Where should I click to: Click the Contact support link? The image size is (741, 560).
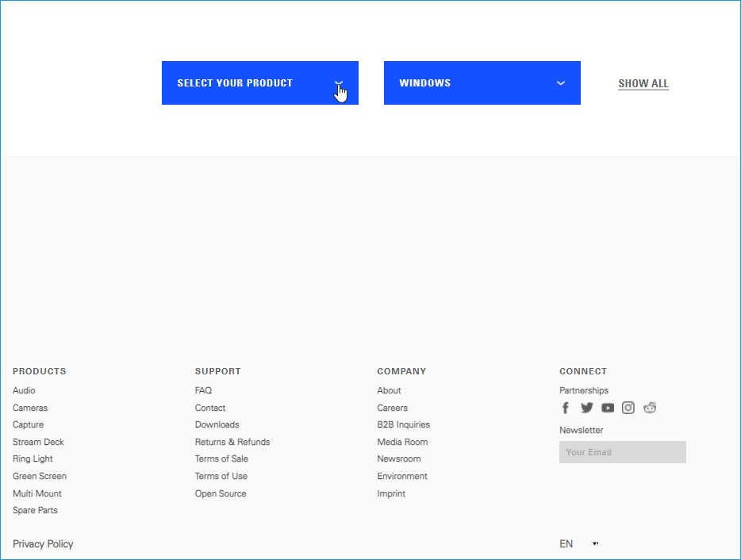point(210,408)
